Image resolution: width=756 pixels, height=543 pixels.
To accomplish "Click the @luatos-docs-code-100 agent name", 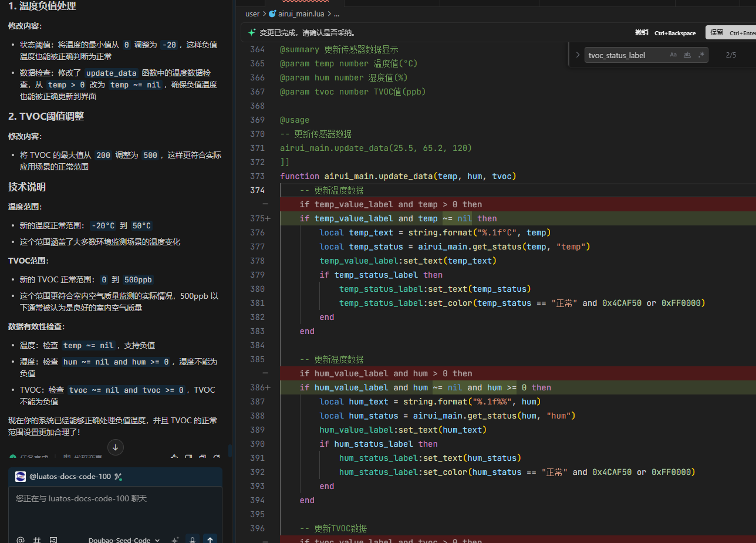I will [x=70, y=476].
